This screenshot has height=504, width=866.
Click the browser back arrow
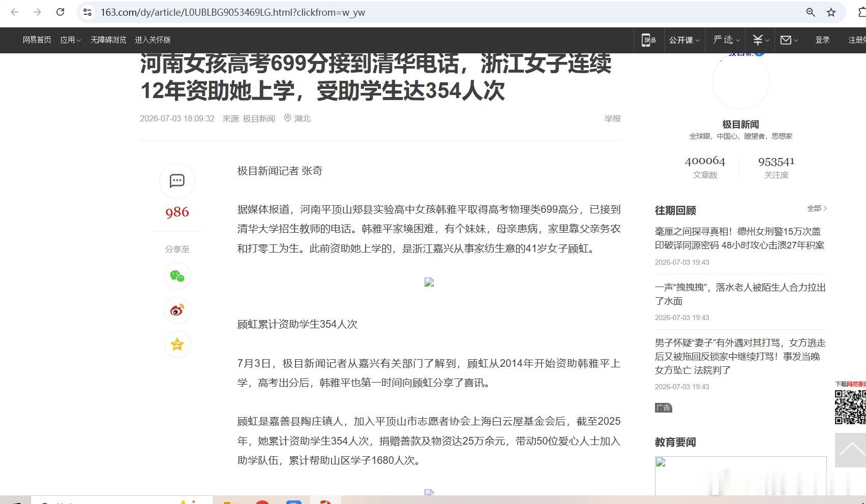15,12
